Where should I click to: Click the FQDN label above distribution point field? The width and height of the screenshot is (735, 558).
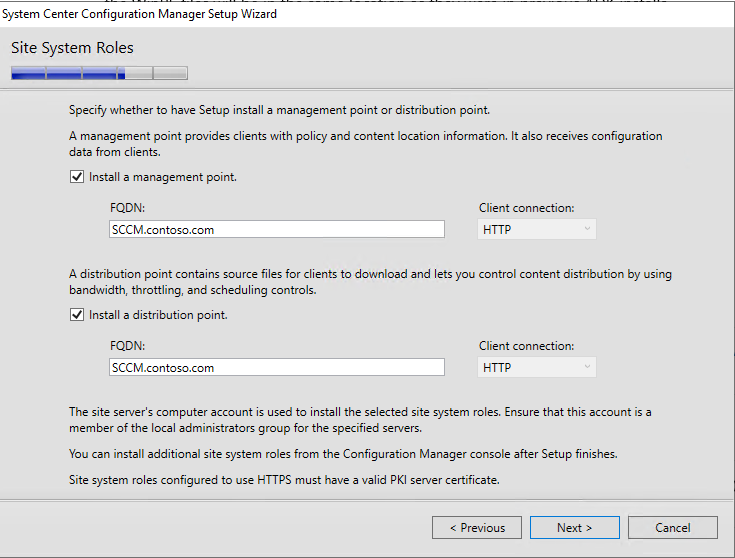128,346
